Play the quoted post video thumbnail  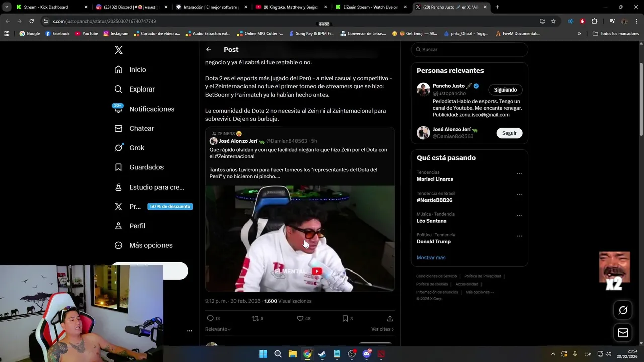pyautogui.click(x=300, y=238)
